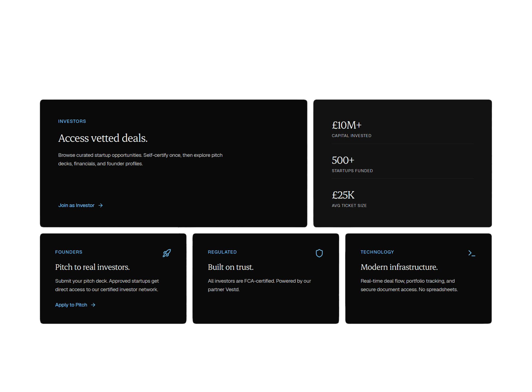This screenshot has width=532, height=392.
Task: Click the Modern infrastructure heading
Action: 399,267
